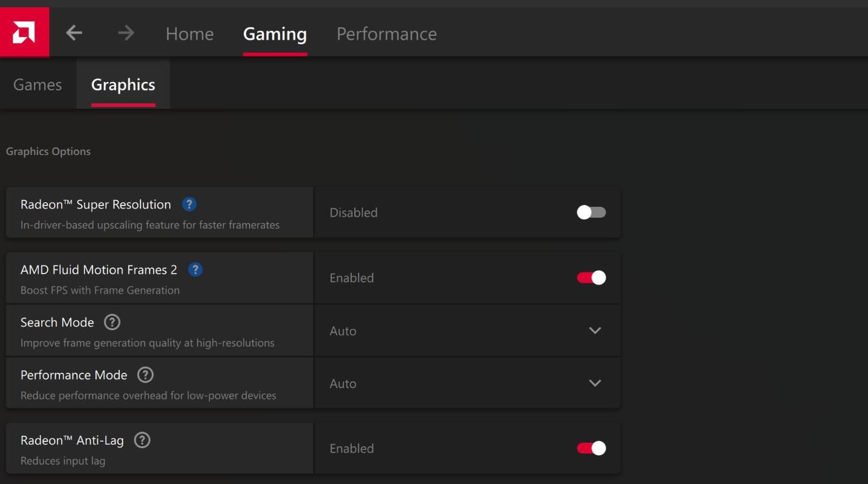The width and height of the screenshot is (868, 484).
Task: Open the Search Mode help tooltip
Action: pos(112,322)
